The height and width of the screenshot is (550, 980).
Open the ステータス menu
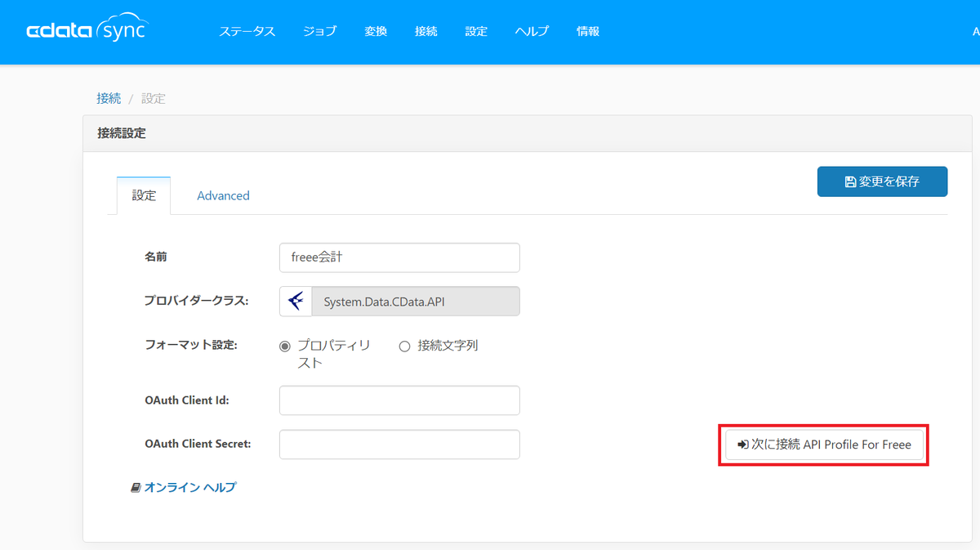(247, 31)
